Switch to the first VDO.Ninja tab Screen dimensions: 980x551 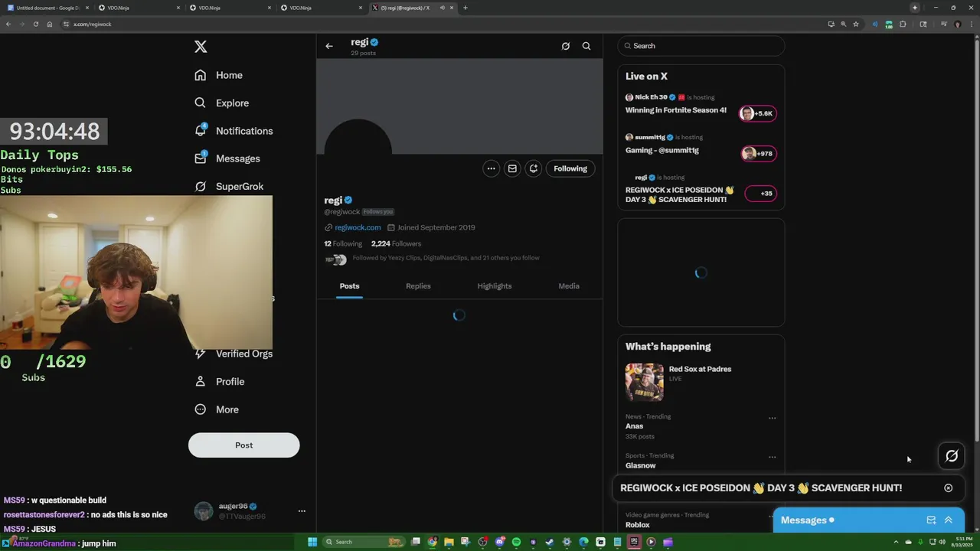[138, 8]
